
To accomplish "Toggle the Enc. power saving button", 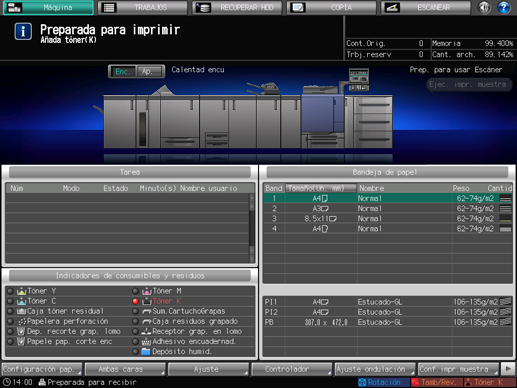I will 122,71.
